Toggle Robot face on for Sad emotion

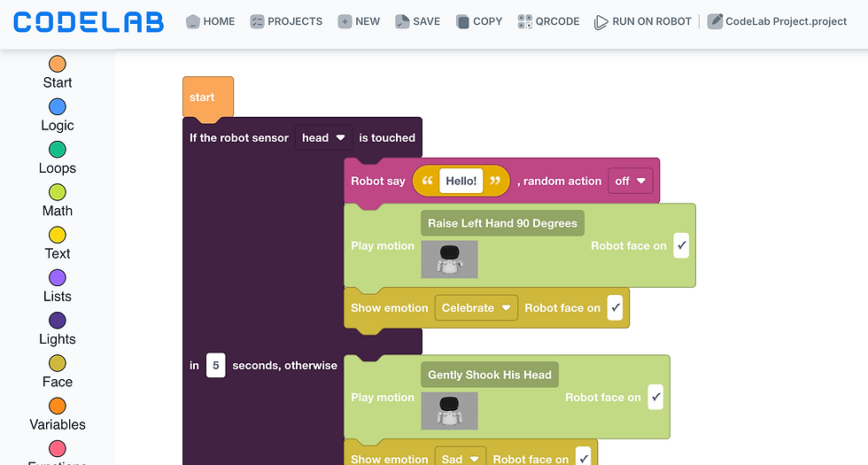pos(583,457)
